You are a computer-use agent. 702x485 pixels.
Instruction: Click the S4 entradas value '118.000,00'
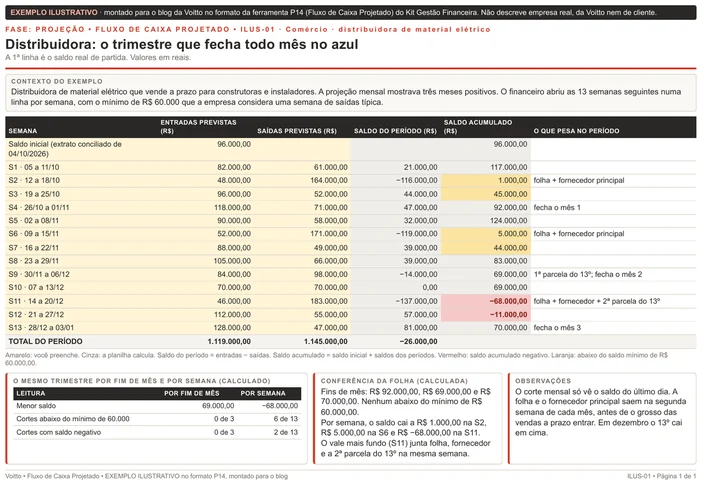point(232,207)
